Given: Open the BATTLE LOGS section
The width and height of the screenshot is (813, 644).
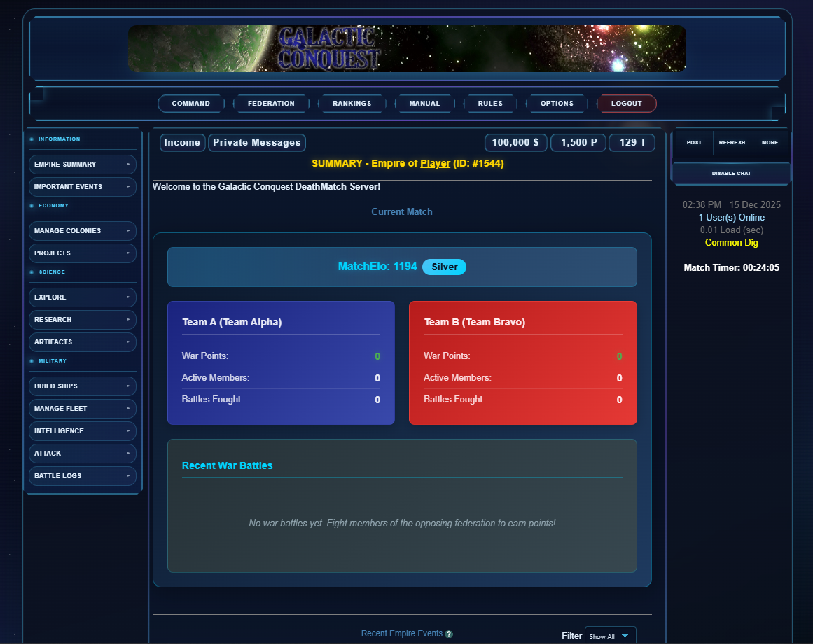Looking at the screenshot, I should click(x=82, y=475).
